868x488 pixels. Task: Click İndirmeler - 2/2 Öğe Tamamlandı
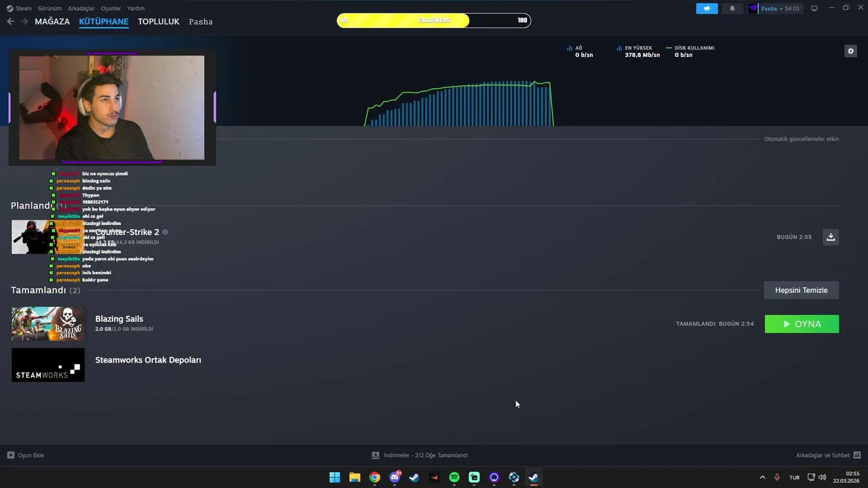click(x=426, y=455)
